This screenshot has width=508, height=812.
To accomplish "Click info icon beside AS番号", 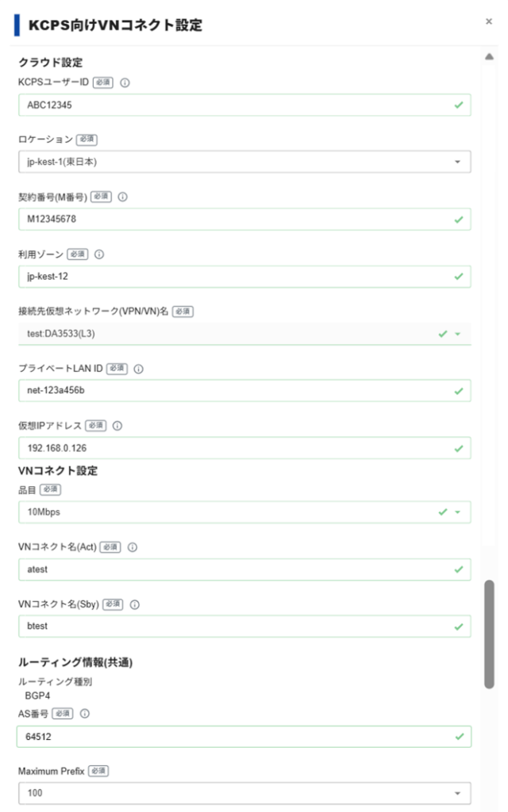I will [x=85, y=714].
